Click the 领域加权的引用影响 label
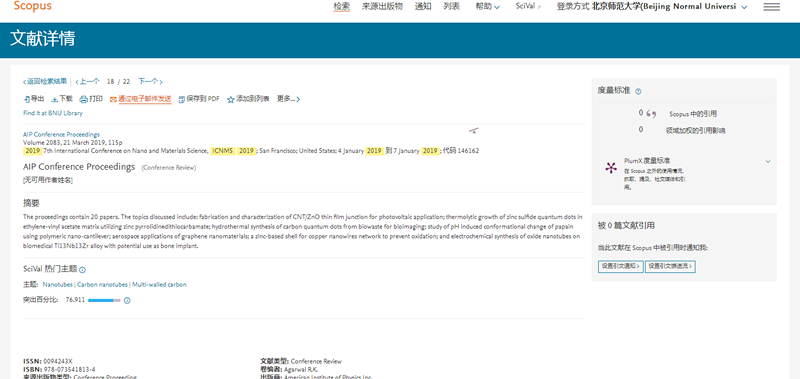Image resolution: width=800 pixels, height=379 pixels. (695, 131)
